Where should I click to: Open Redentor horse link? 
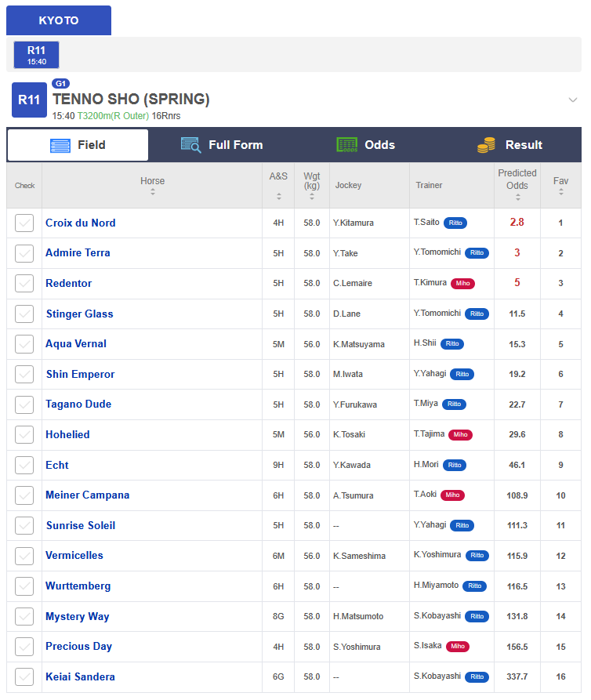[x=69, y=283]
